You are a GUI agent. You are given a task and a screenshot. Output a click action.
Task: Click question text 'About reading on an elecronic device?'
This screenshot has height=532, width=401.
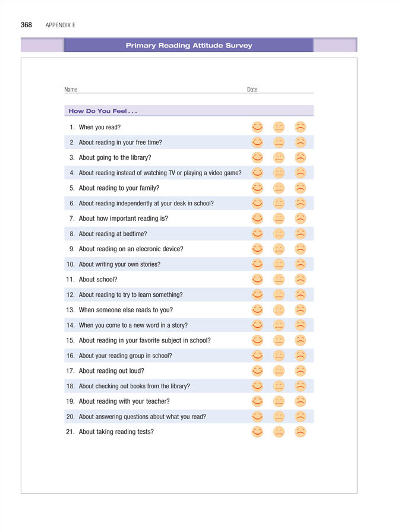[131, 249]
